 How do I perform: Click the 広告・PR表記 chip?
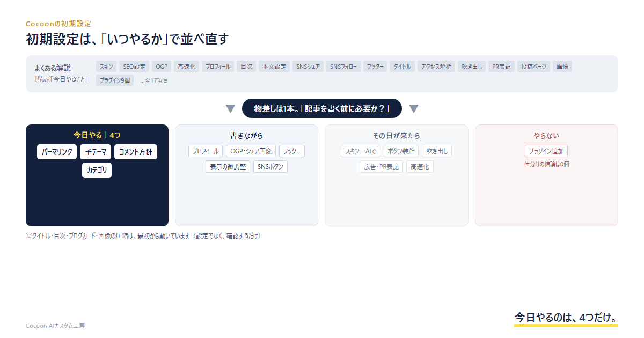coord(382,166)
